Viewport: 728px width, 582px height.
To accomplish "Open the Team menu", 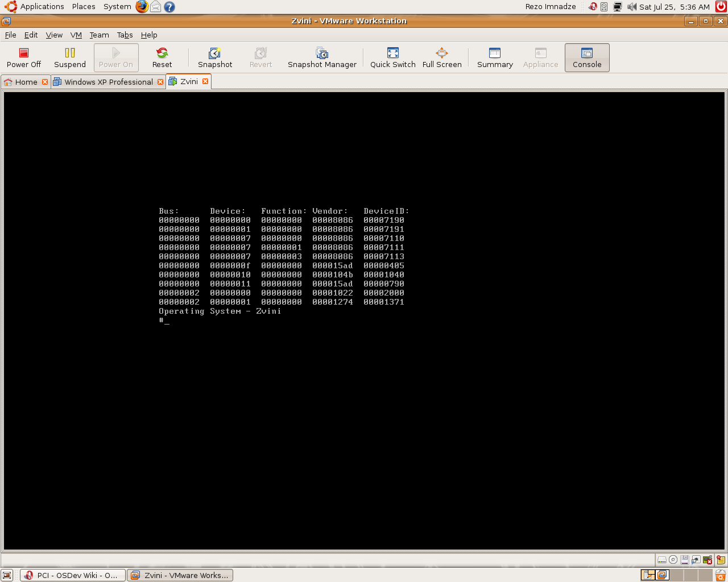I will [99, 35].
